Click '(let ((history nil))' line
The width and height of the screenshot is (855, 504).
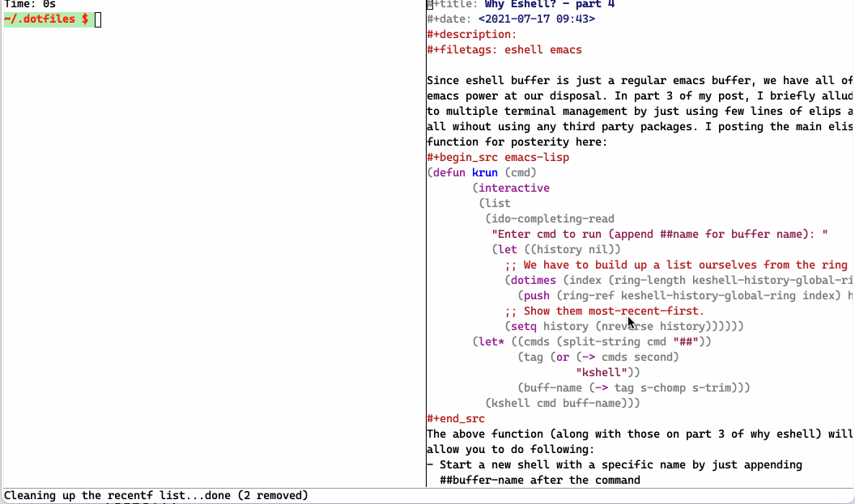click(556, 249)
